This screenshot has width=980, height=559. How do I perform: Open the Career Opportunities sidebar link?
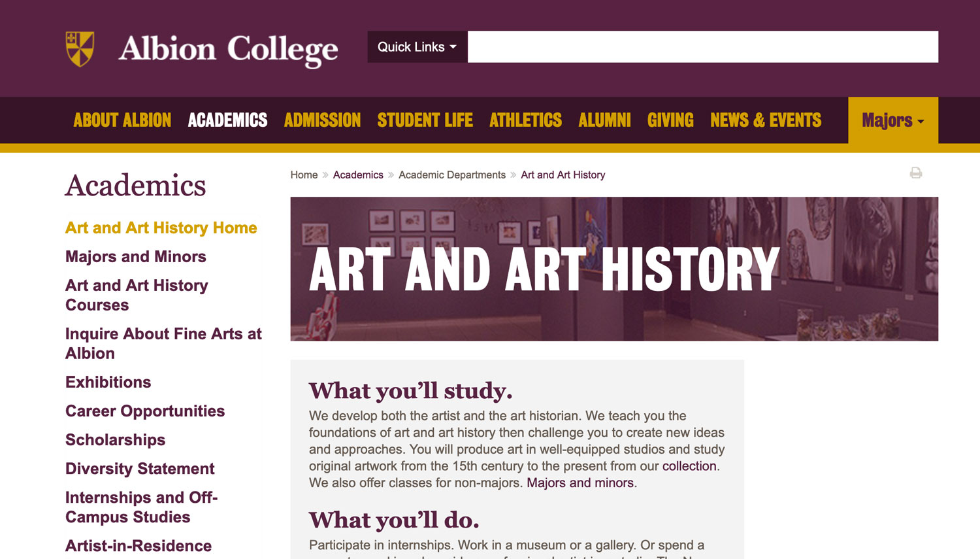145,411
